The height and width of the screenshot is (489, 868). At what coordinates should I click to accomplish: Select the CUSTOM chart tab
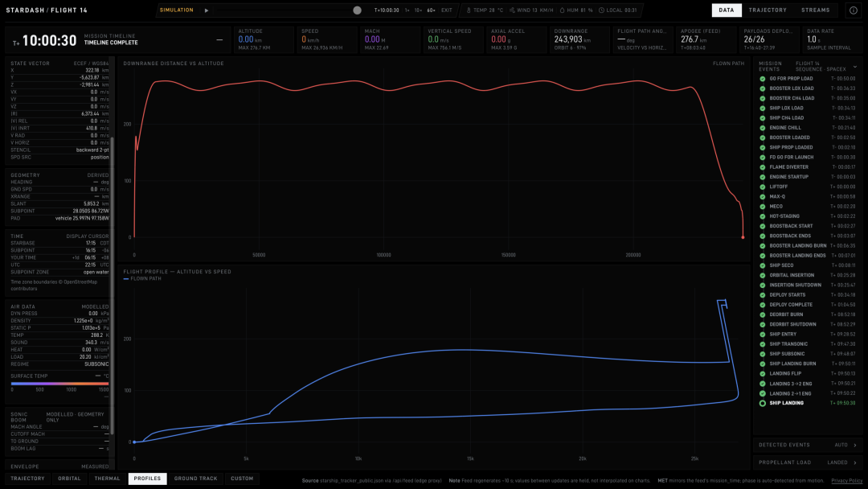point(242,479)
